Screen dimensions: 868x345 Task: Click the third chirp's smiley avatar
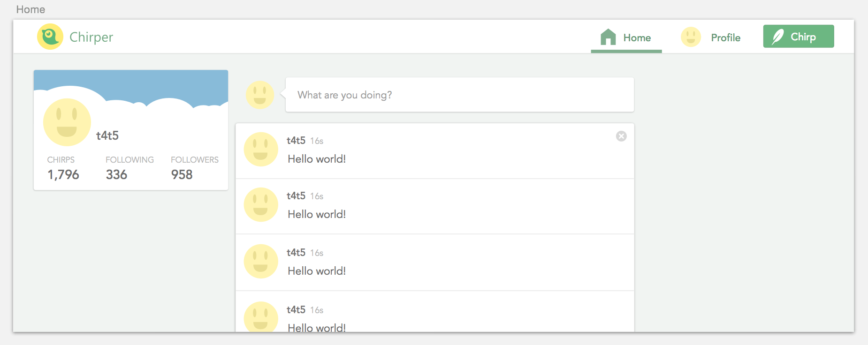click(x=261, y=262)
